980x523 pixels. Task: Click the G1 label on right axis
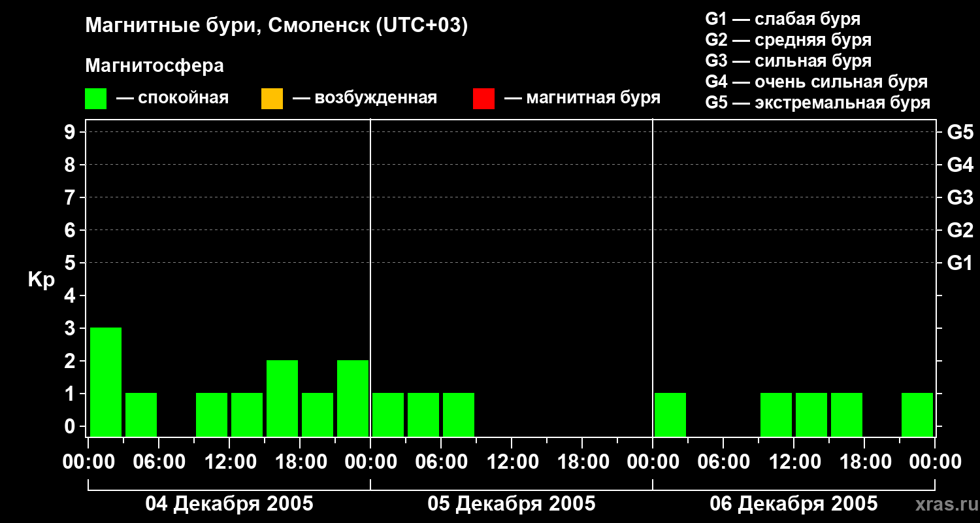960,263
